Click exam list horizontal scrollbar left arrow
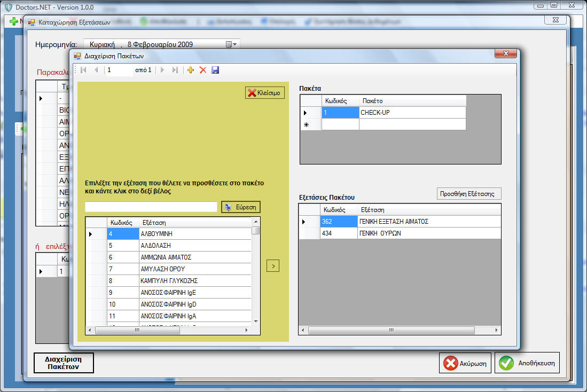This screenshot has height=392, width=587. pos(90,330)
